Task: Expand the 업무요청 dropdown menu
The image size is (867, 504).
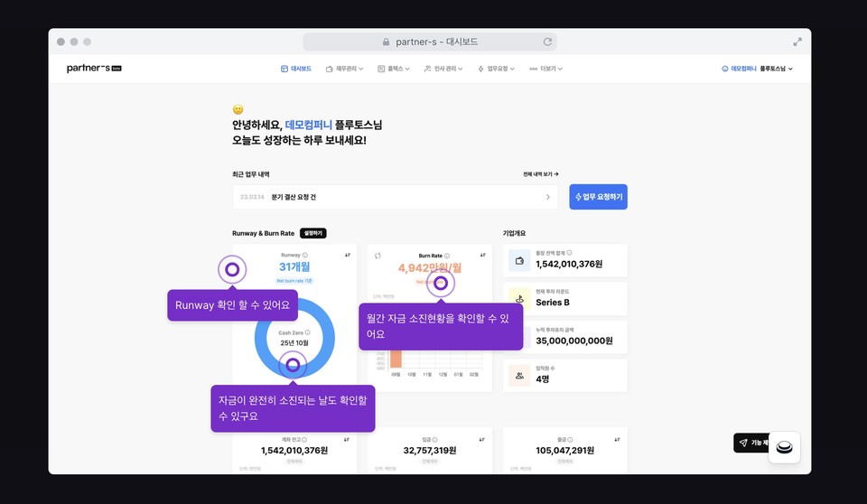Action: point(499,69)
